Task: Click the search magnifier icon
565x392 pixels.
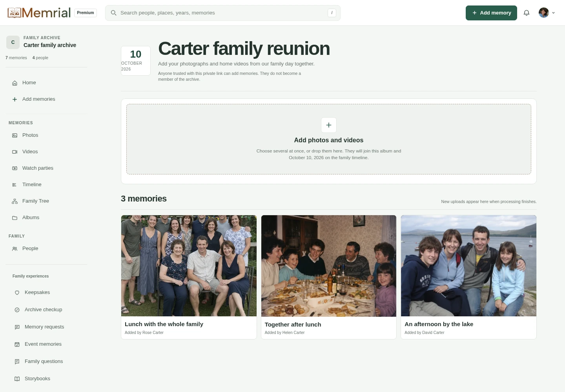Action: click(x=114, y=13)
